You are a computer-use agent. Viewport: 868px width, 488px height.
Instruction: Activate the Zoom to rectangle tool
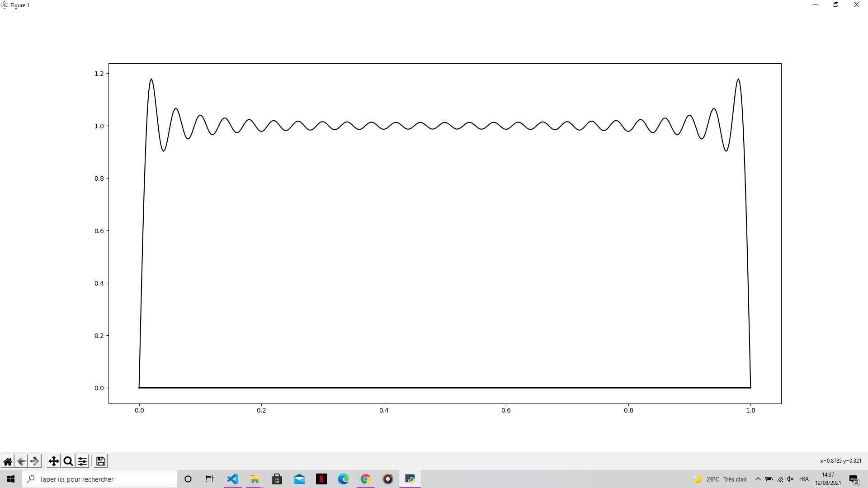[68, 461]
